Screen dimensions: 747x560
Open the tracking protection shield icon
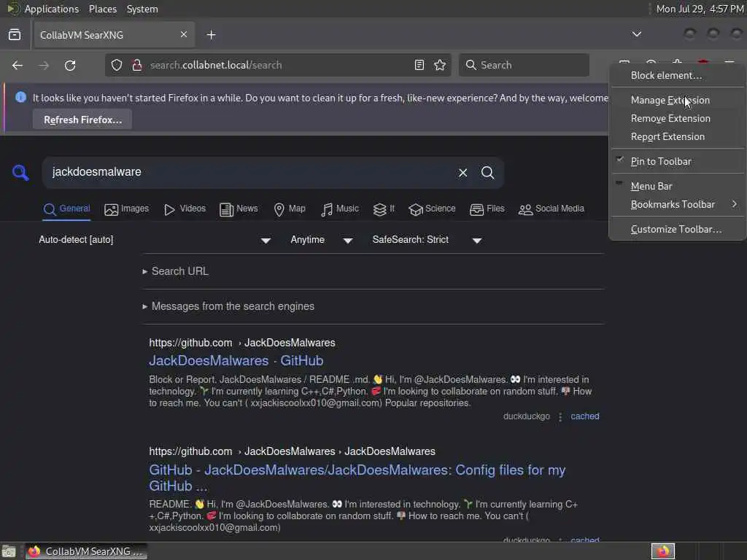point(117,65)
